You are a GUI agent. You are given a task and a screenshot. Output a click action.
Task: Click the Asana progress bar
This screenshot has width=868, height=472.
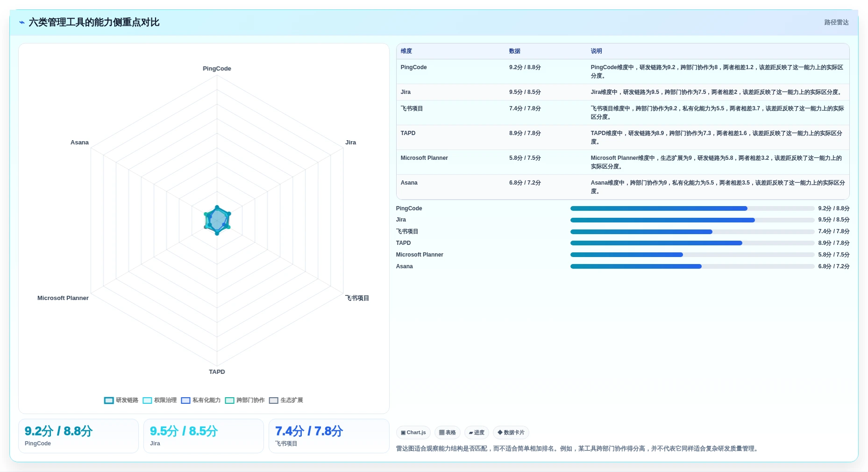[x=692, y=266]
